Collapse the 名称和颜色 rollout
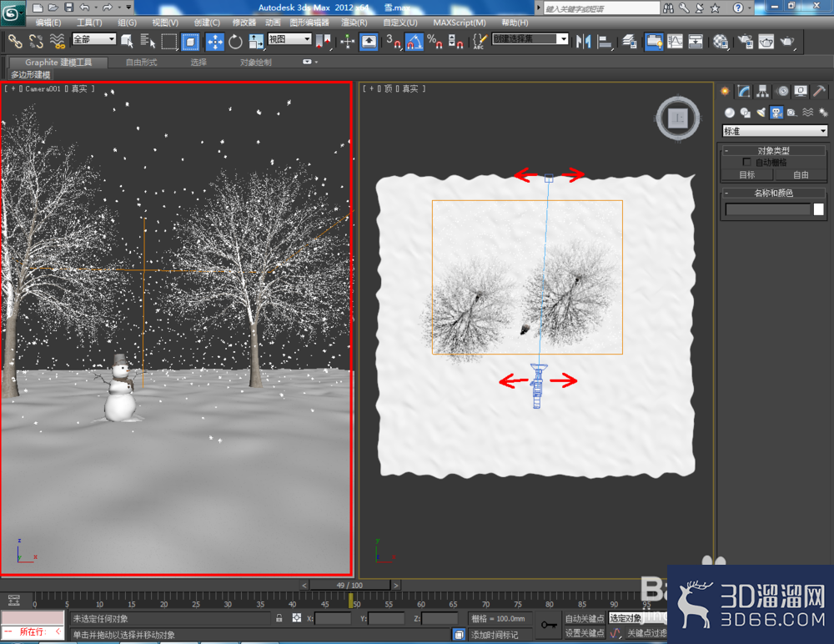Screen dimensions: 834x644 click(774, 193)
